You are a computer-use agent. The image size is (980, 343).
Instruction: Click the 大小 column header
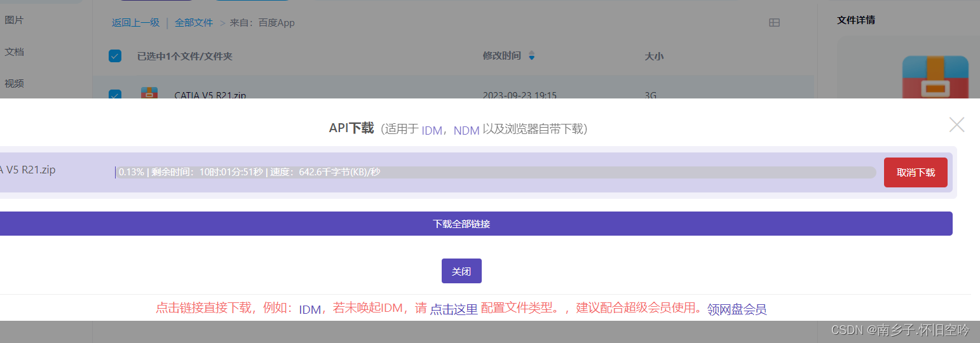coord(654,56)
